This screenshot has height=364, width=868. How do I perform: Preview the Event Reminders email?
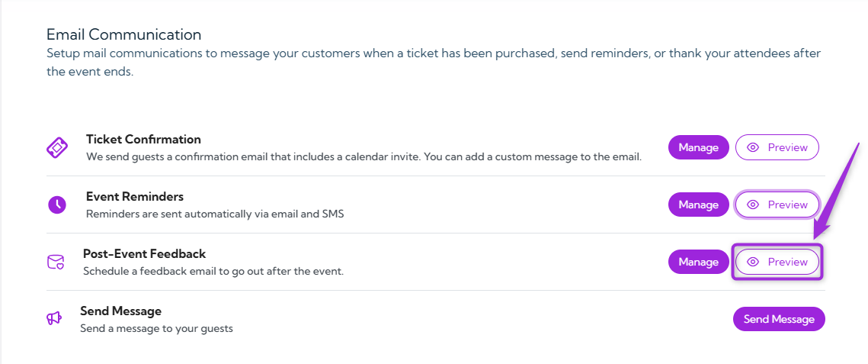[777, 205]
